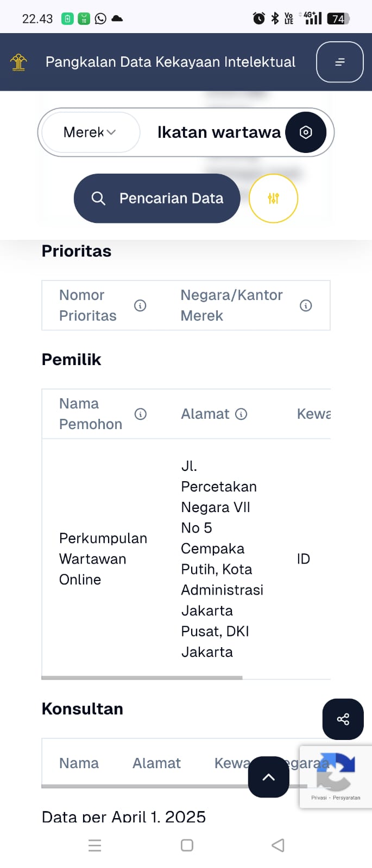Expand the Merek category dropdown
Viewport: 372px width, 868px height.
90,132
